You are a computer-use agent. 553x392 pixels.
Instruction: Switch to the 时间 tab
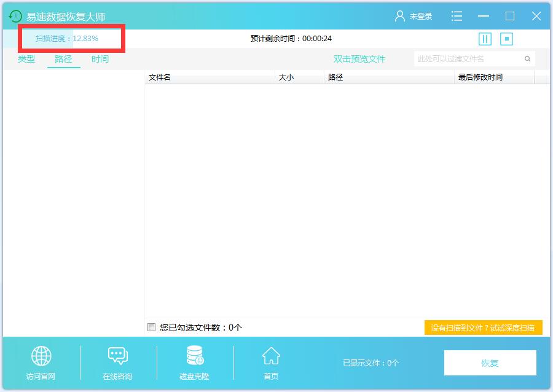click(100, 59)
